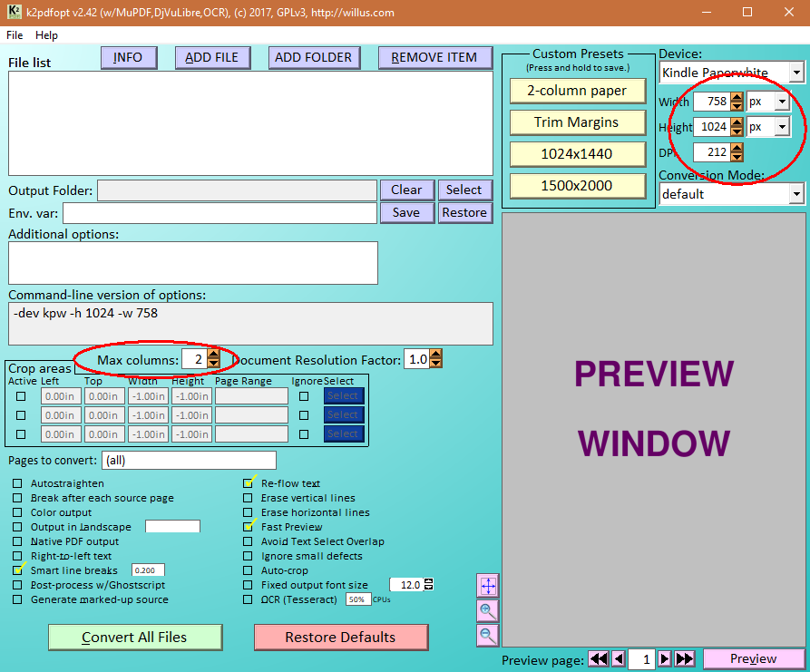Click the DPI spinner arrows
Image resolution: width=810 pixels, height=672 pixels.
737,151
